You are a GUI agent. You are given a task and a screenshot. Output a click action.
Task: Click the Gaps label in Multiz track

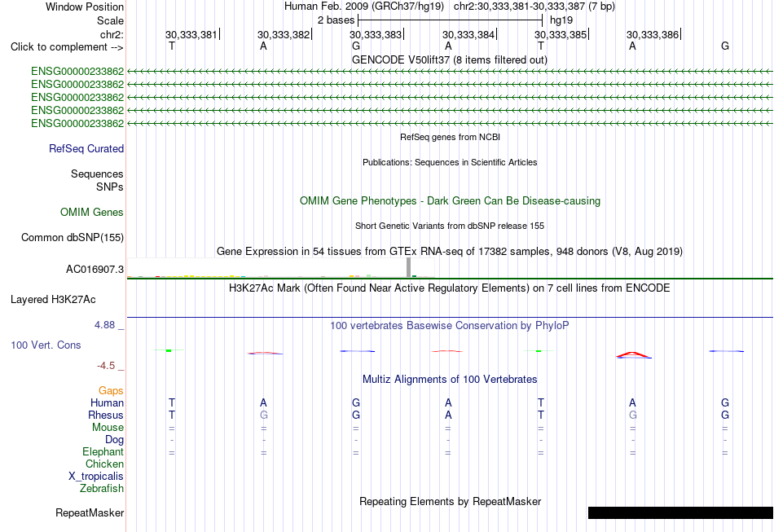tap(111, 391)
